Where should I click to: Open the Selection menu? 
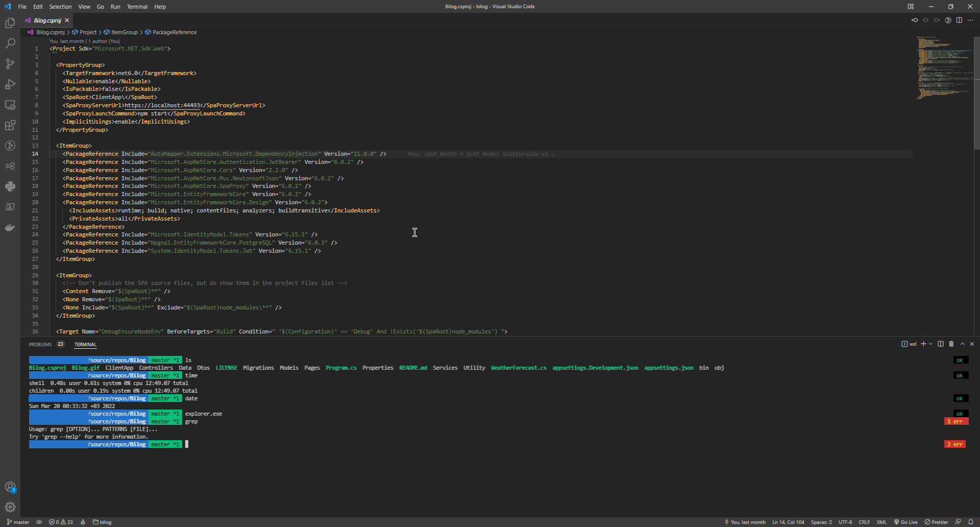click(60, 7)
